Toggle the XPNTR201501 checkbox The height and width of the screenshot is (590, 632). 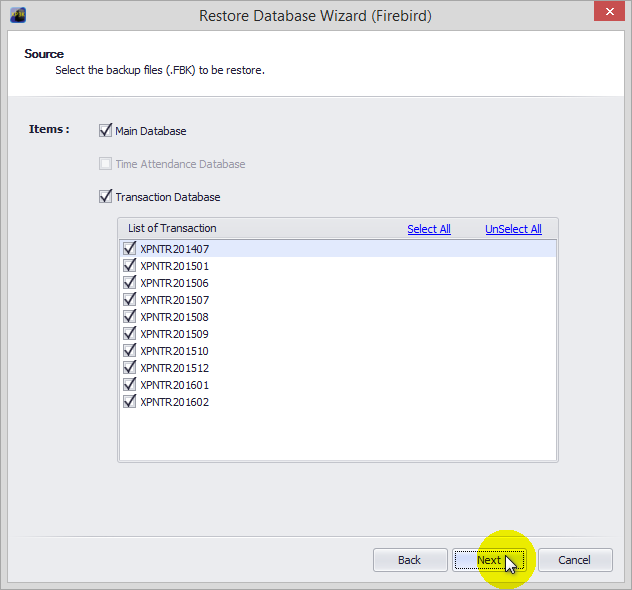129,266
